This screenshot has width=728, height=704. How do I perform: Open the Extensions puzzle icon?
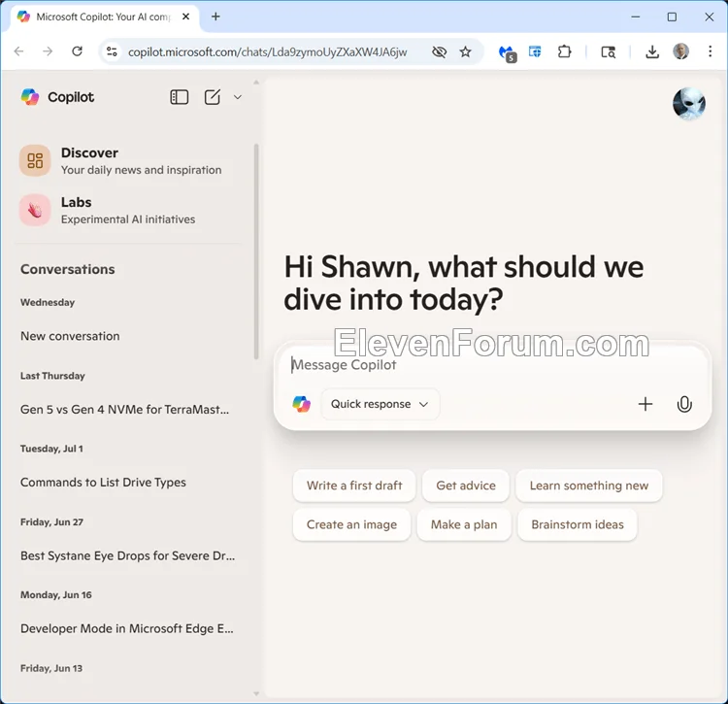coord(564,51)
